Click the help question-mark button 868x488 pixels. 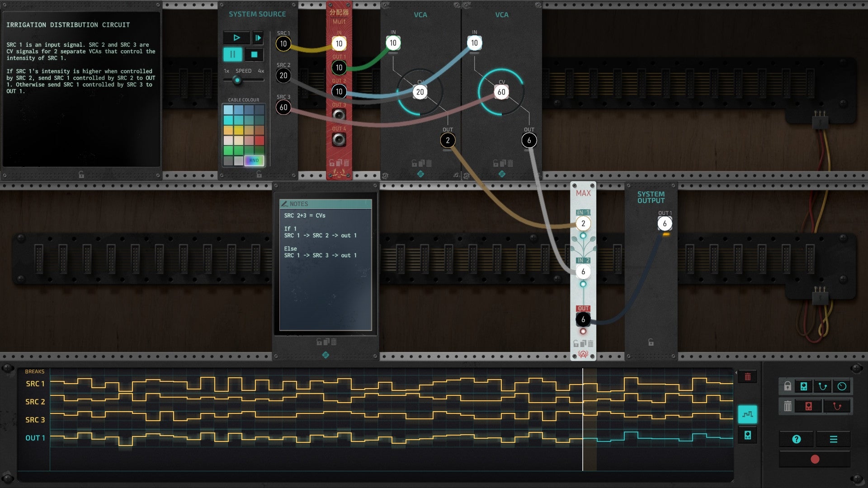796,439
